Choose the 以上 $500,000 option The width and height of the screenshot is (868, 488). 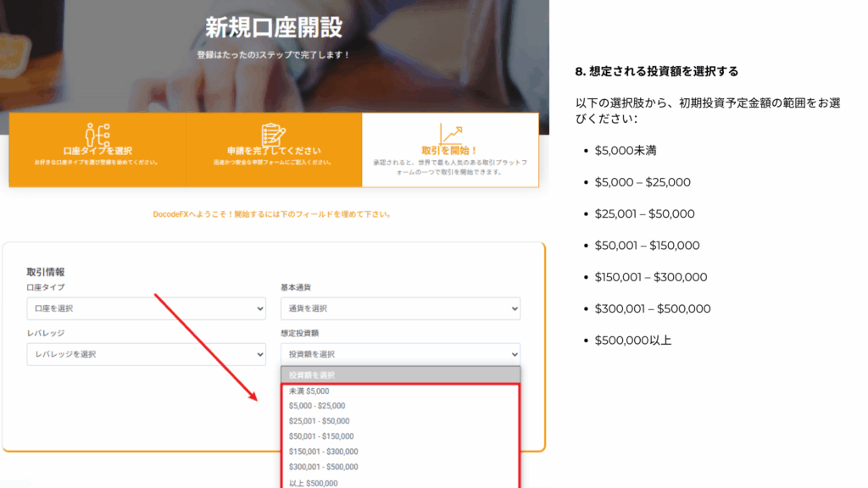point(313,483)
